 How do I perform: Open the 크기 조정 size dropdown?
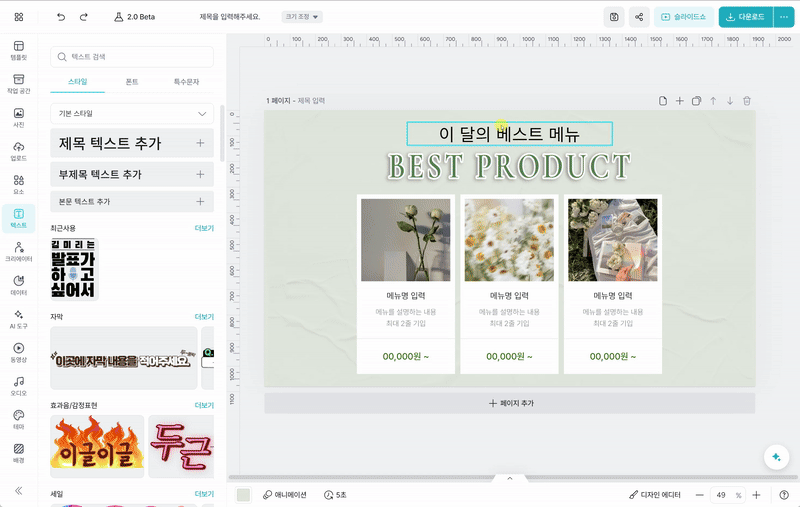coord(303,17)
